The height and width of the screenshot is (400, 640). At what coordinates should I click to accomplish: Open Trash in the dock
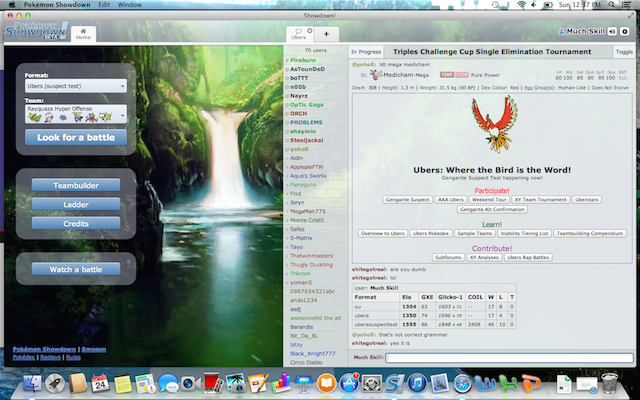click(x=609, y=383)
